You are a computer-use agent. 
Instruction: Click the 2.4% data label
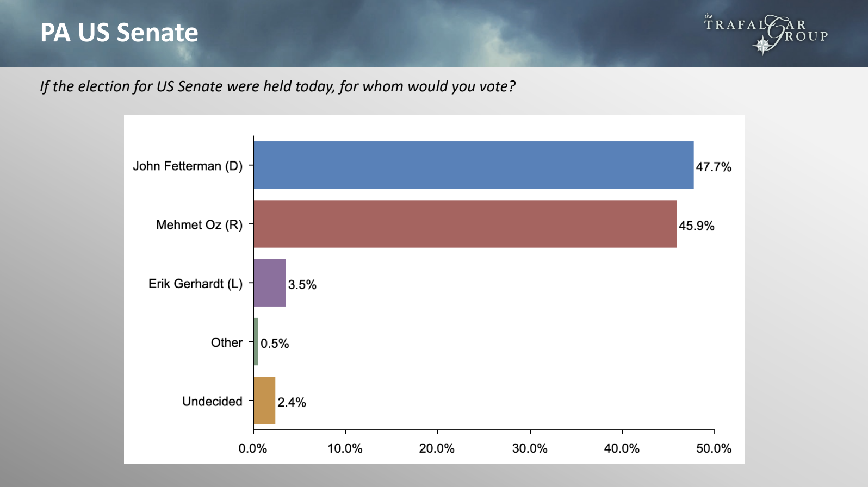[x=292, y=402]
